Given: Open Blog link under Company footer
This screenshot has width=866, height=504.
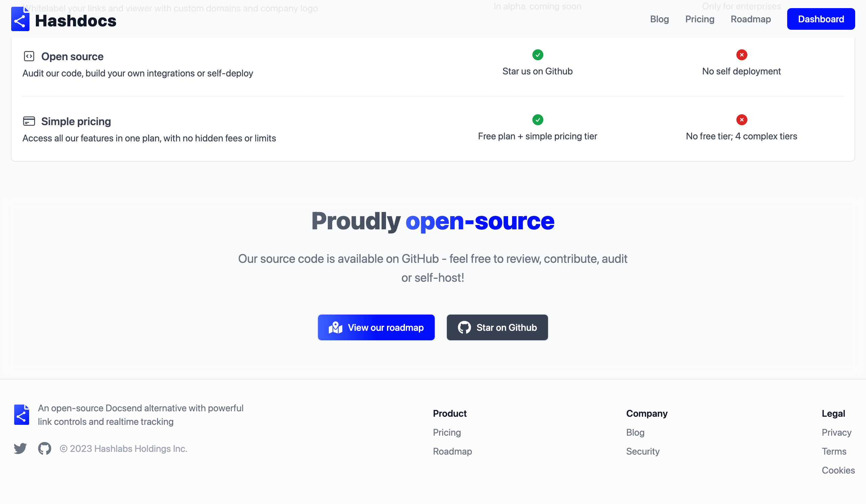Looking at the screenshot, I should point(635,433).
